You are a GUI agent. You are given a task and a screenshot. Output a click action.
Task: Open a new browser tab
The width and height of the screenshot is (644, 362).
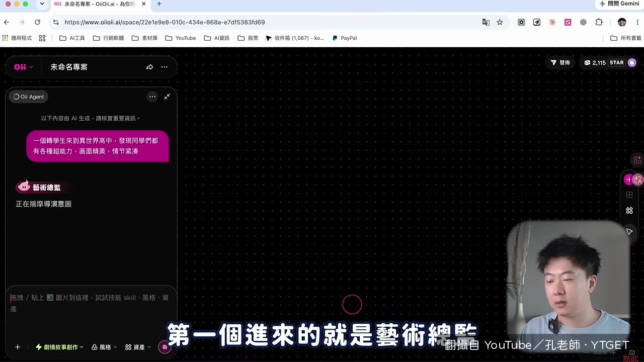pyautogui.click(x=159, y=4)
